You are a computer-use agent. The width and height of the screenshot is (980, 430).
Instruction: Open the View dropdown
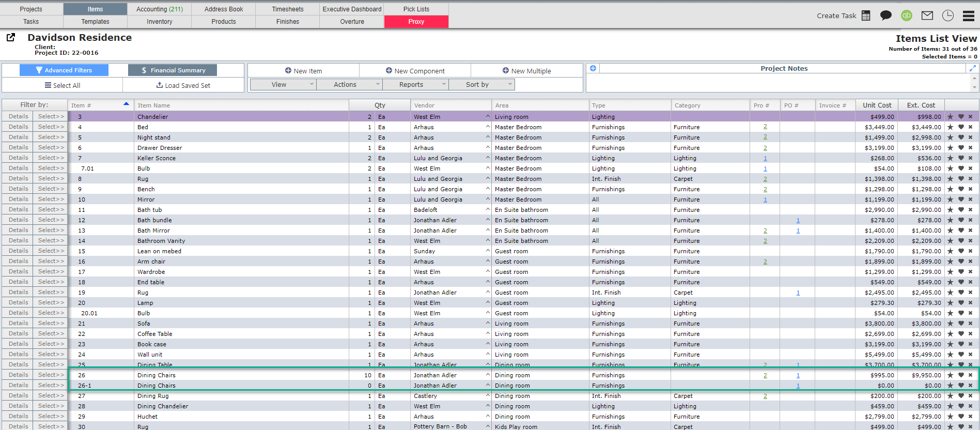click(x=283, y=84)
